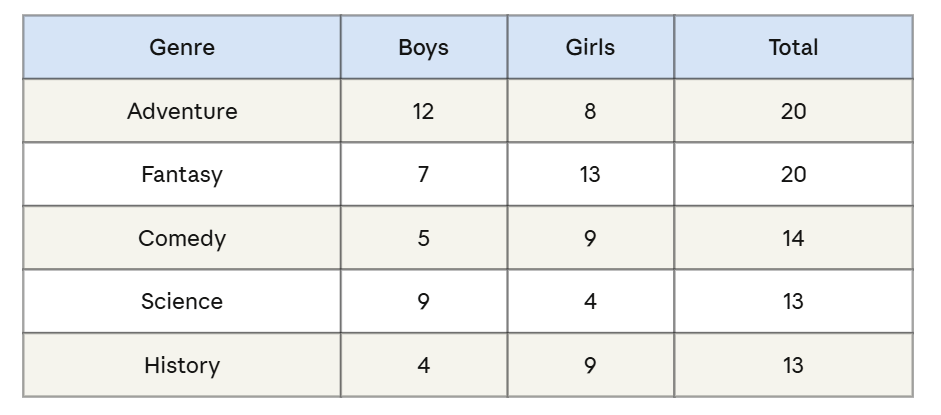Viewport: 941px width, 415px height.
Task: Click the Genre column header
Action: point(182,47)
